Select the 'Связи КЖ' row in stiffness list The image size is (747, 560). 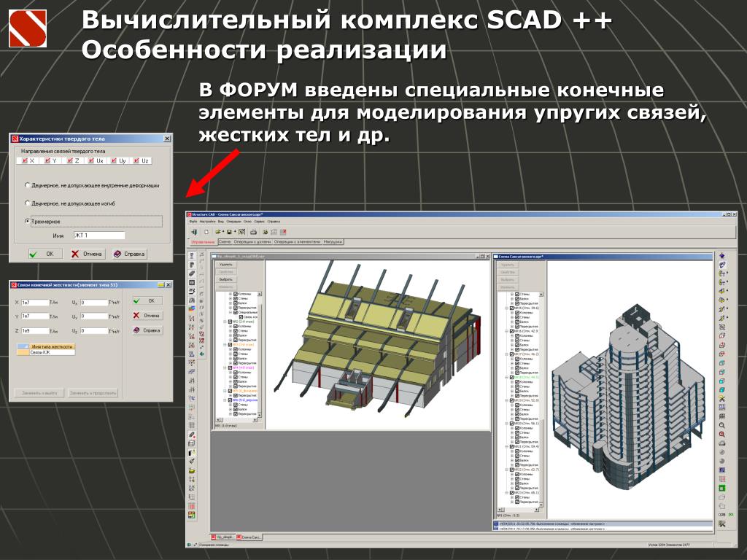46,352
